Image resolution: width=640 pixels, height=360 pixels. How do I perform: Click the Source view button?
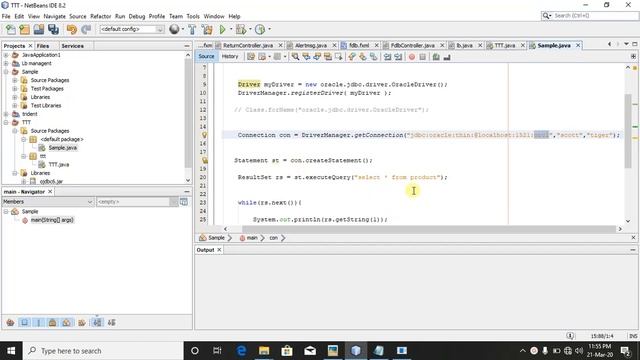206,57
